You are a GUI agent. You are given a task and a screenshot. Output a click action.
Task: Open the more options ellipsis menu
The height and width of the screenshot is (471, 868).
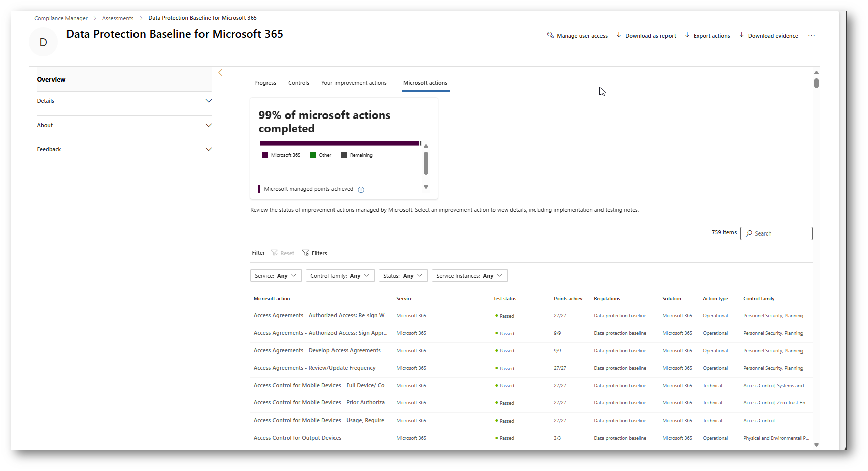pyautogui.click(x=811, y=35)
